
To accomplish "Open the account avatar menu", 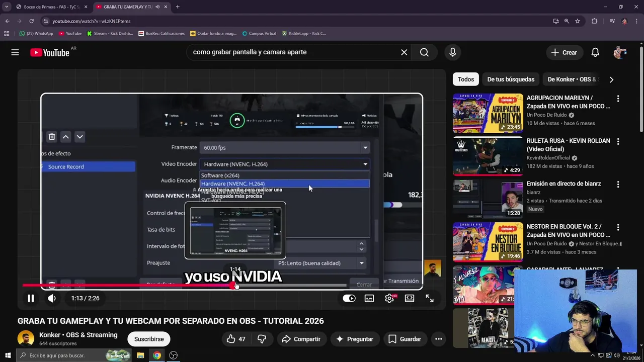I will pos(620,52).
